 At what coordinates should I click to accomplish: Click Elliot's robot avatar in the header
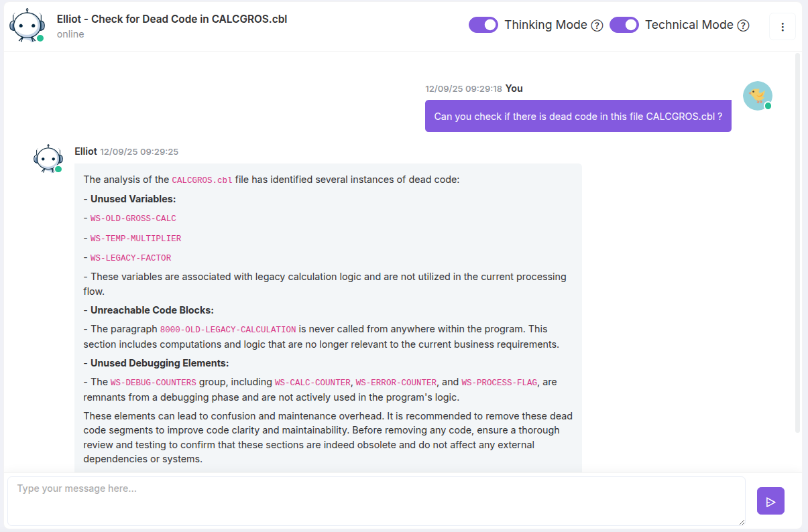(x=27, y=25)
